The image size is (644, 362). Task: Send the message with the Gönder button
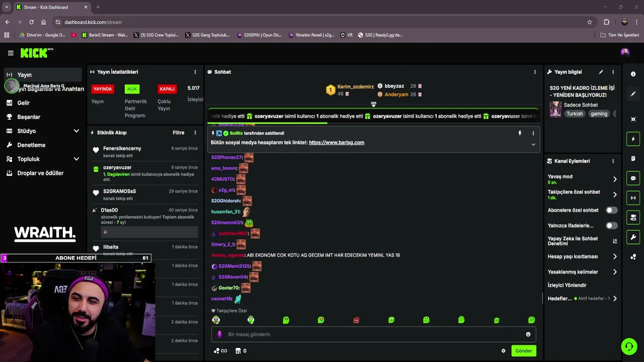[x=523, y=351]
